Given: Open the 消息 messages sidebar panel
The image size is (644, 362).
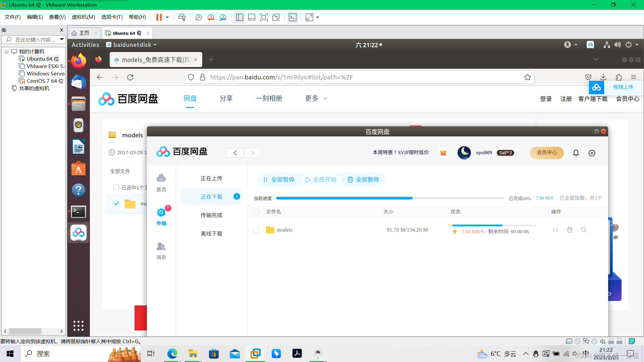Looking at the screenshot, I should click(161, 251).
